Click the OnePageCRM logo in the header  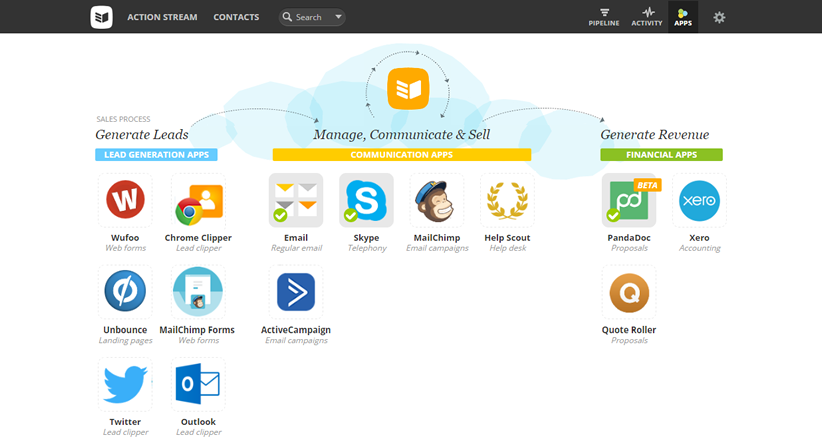102,17
